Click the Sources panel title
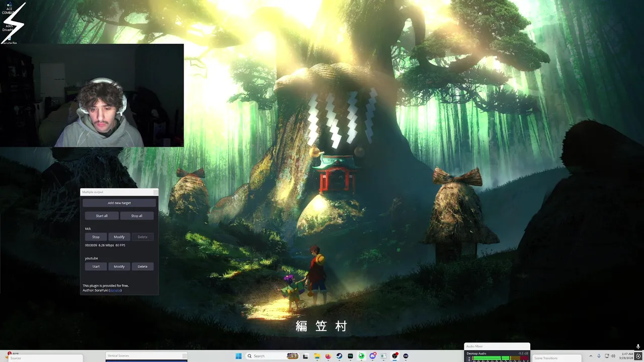 click(x=16, y=358)
